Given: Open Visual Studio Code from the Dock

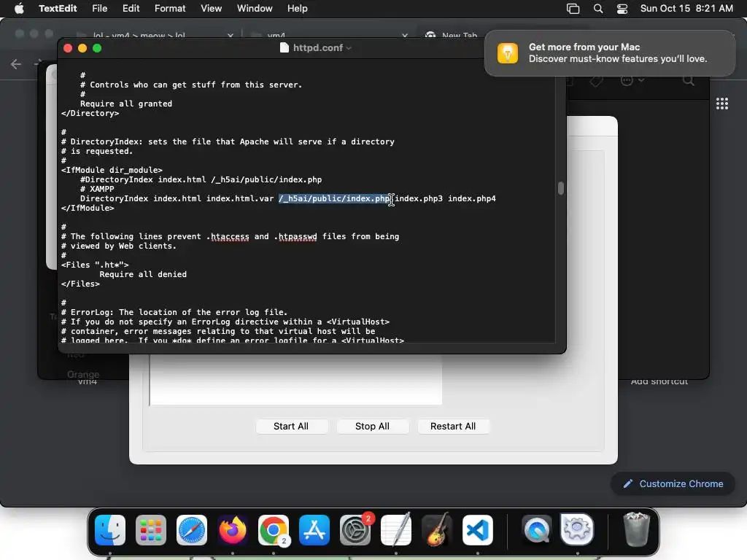Looking at the screenshot, I should tap(478, 529).
